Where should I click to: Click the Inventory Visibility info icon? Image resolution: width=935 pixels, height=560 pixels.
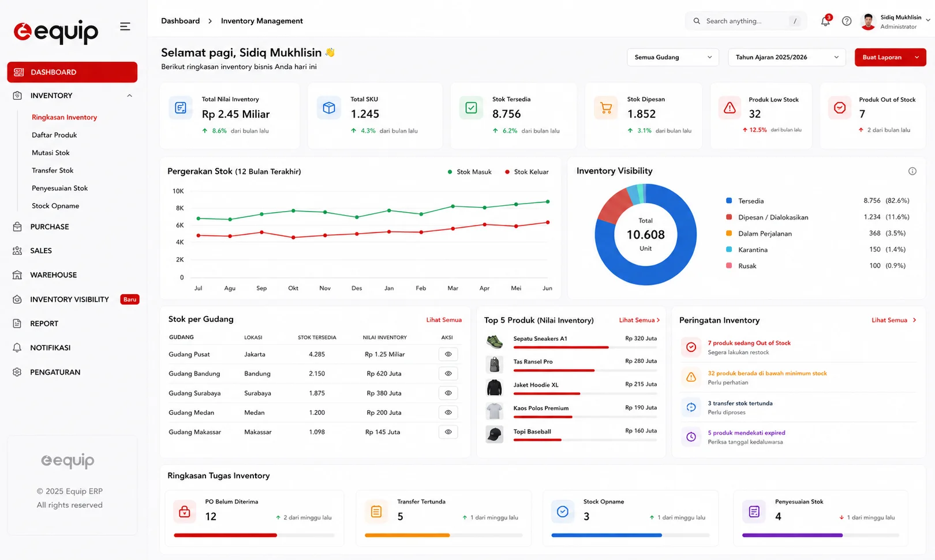(x=912, y=171)
